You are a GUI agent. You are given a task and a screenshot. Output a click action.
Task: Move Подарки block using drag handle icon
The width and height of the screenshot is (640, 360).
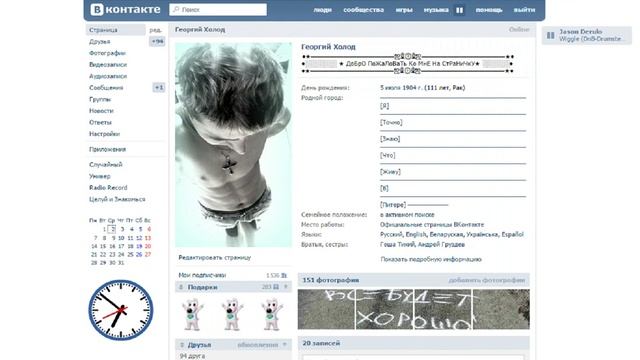pyautogui.click(x=181, y=287)
